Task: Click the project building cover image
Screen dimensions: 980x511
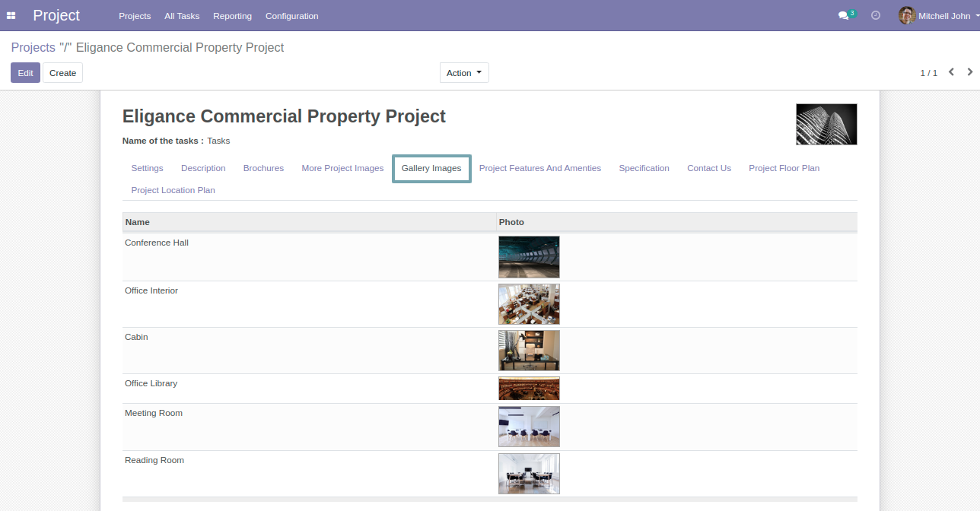Action: [x=826, y=124]
